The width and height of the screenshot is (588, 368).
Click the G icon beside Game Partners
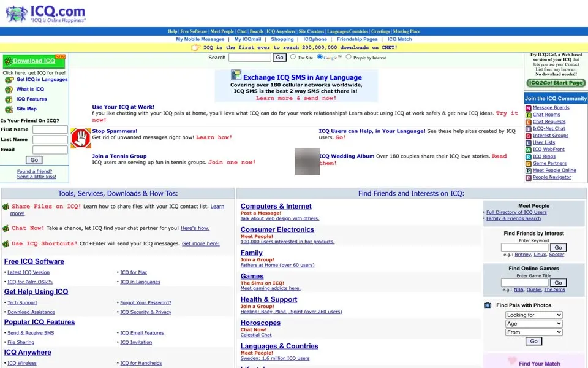pyautogui.click(x=529, y=164)
